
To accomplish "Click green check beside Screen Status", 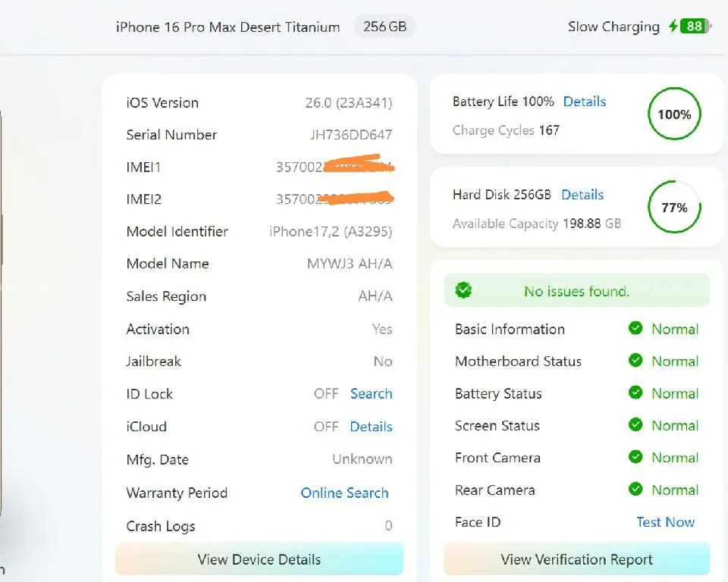I will point(635,425).
